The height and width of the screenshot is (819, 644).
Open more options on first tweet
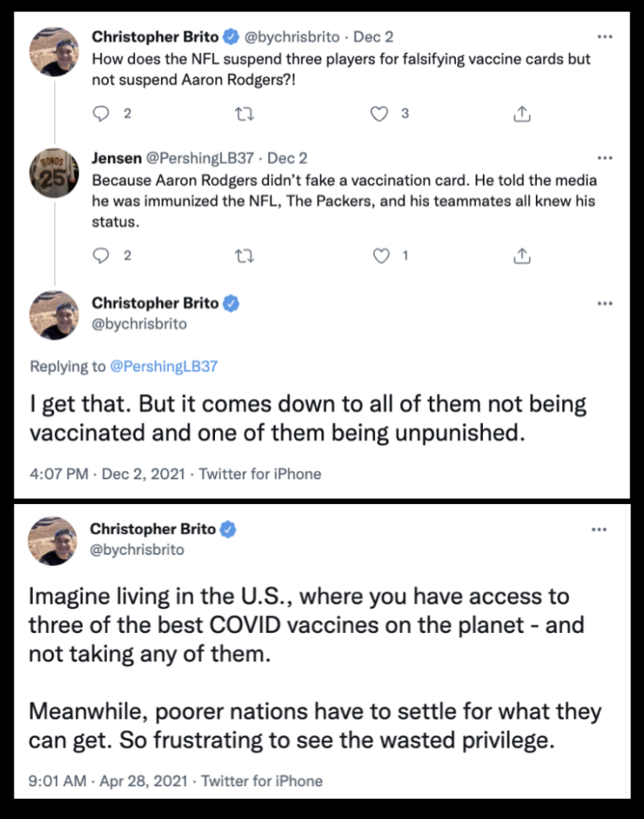tap(605, 36)
